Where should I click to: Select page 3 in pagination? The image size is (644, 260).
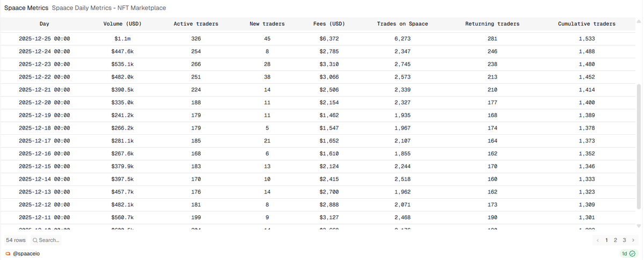pos(624,240)
